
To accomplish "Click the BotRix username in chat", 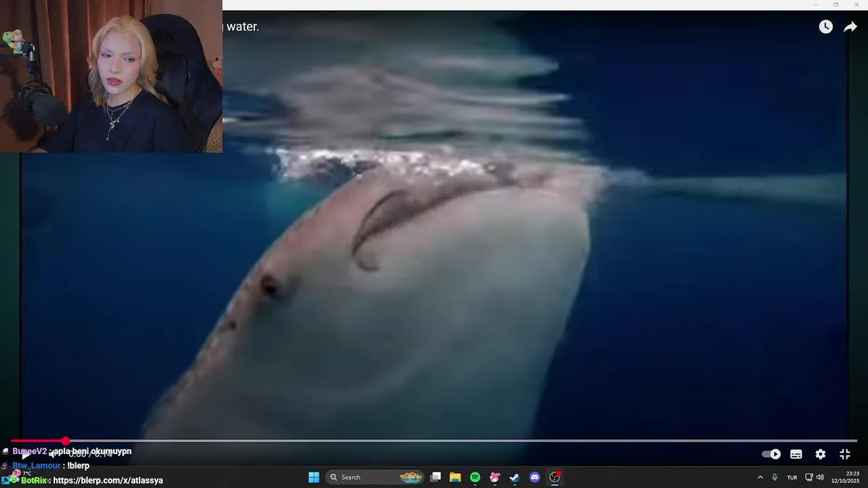I will (34, 481).
